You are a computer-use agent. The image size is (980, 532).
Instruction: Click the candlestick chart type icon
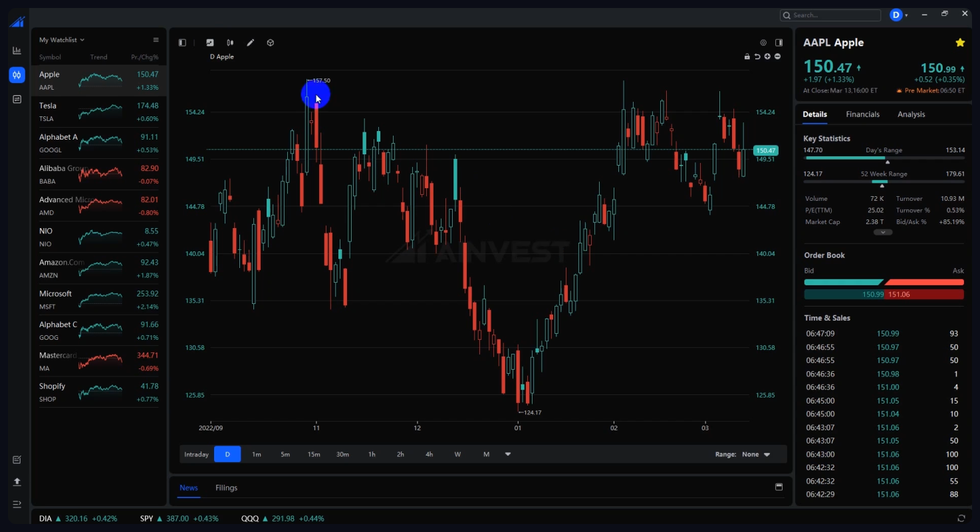pos(230,43)
